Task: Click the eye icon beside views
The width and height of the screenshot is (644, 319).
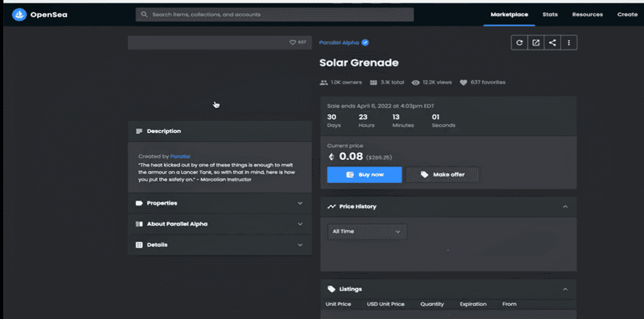Action: (415, 83)
